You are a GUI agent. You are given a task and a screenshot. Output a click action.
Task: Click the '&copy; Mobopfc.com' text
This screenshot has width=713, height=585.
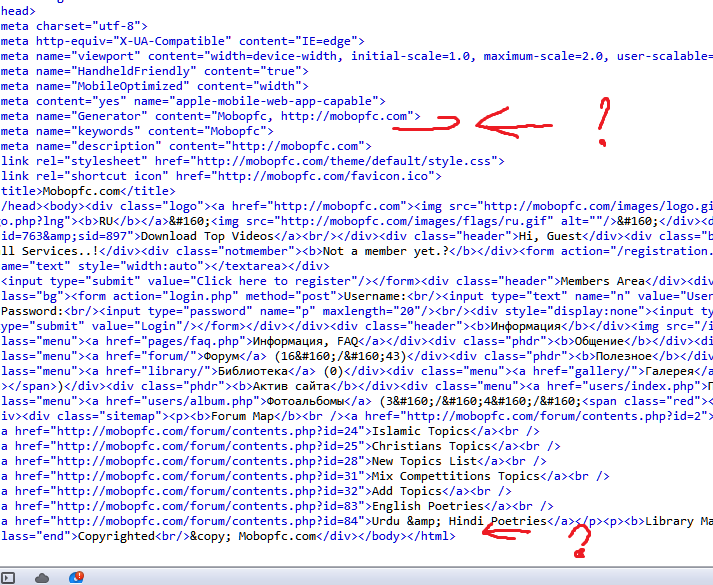click(253, 536)
